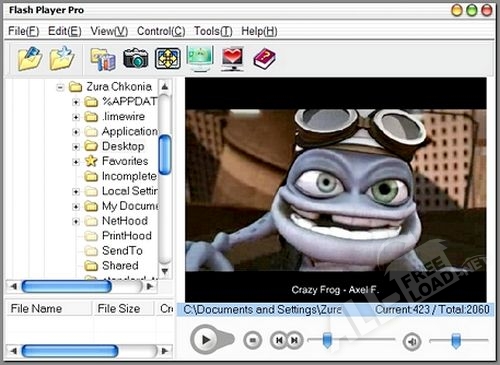The width and height of the screenshot is (500, 365).
Task: Click the folder and files toolbar icon
Action: click(103, 59)
